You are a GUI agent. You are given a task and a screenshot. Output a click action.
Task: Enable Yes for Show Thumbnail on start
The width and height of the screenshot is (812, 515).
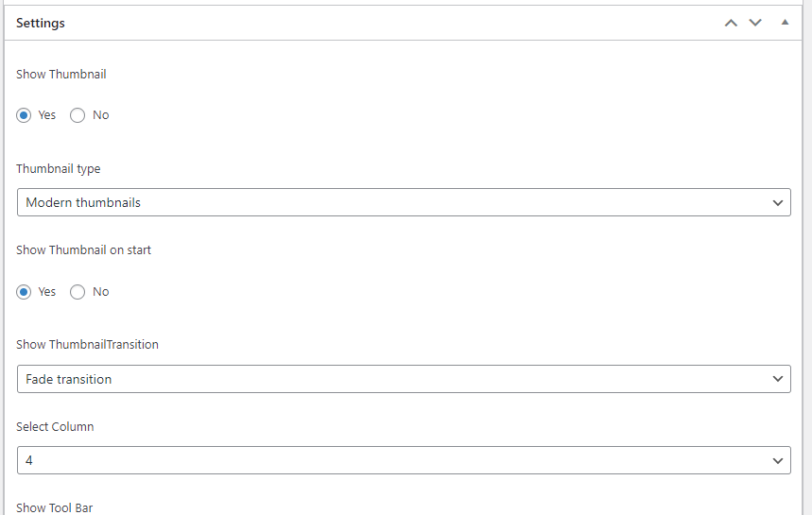click(x=24, y=292)
